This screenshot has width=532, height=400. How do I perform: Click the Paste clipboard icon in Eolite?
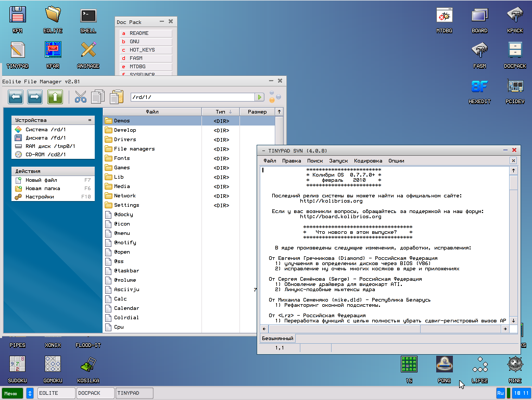pos(117,97)
